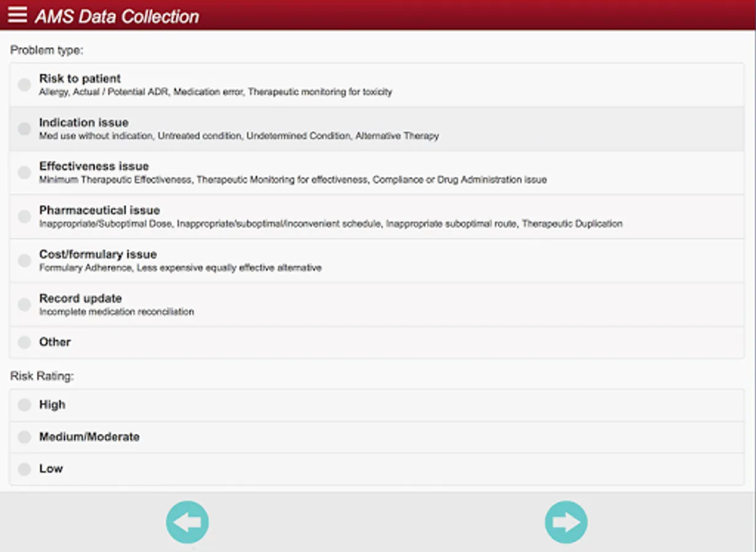
Task: Go forward with the right arrow button
Action: click(x=566, y=522)
